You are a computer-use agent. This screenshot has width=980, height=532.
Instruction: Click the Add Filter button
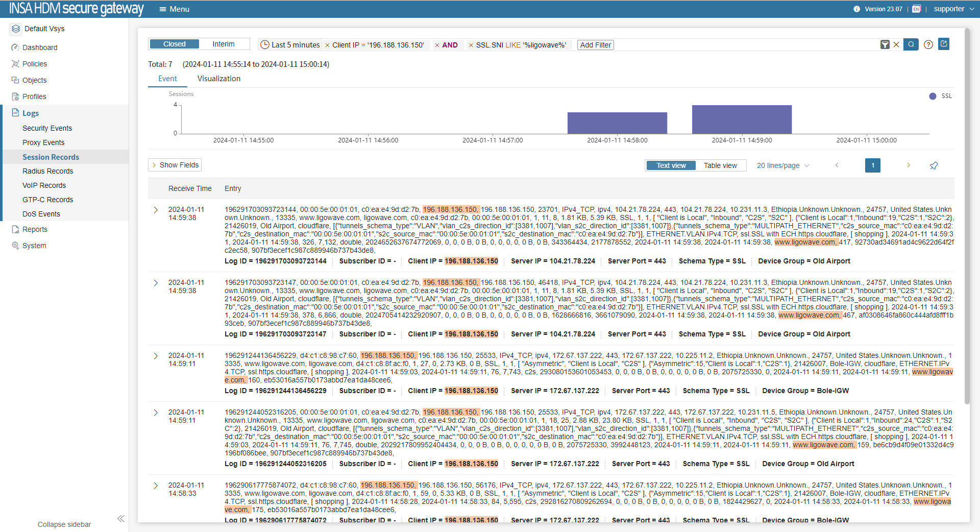[595, 45]
